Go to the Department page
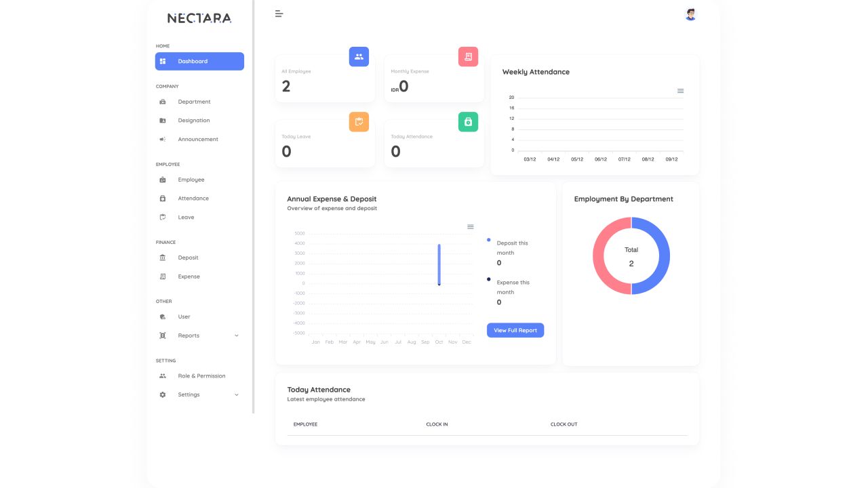 pyautogui.click(x=199, y=102)
